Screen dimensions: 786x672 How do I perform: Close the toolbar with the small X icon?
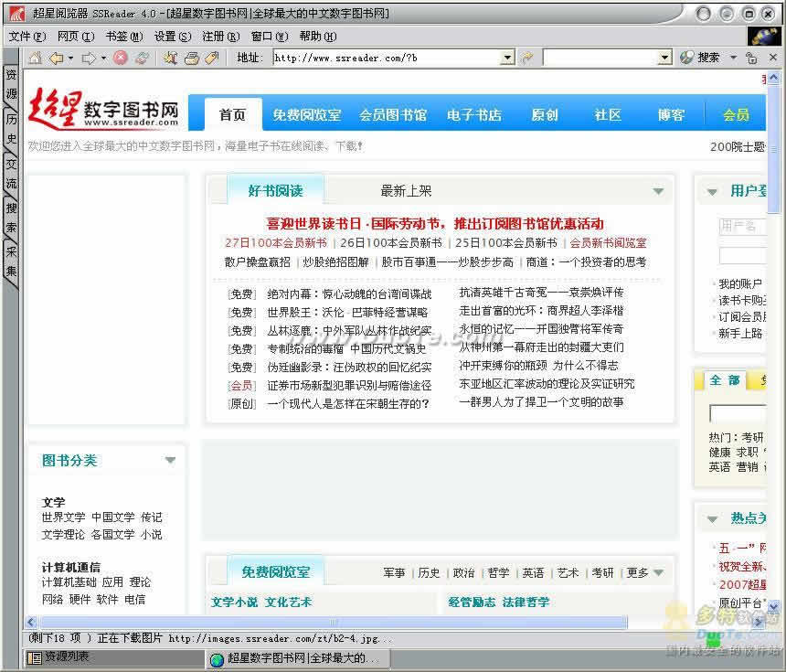tap(773, 58)
